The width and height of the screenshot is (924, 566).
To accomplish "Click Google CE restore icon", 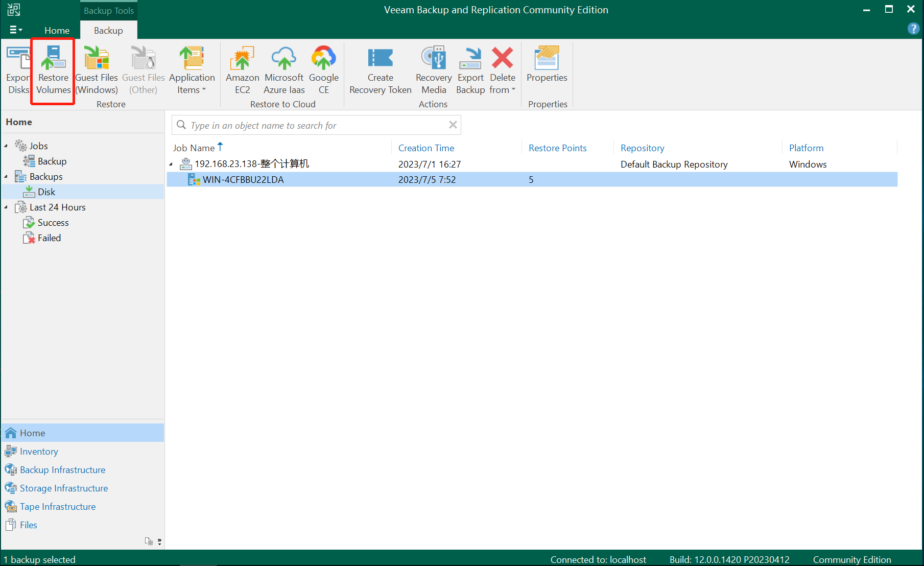I will coord(323,69).
